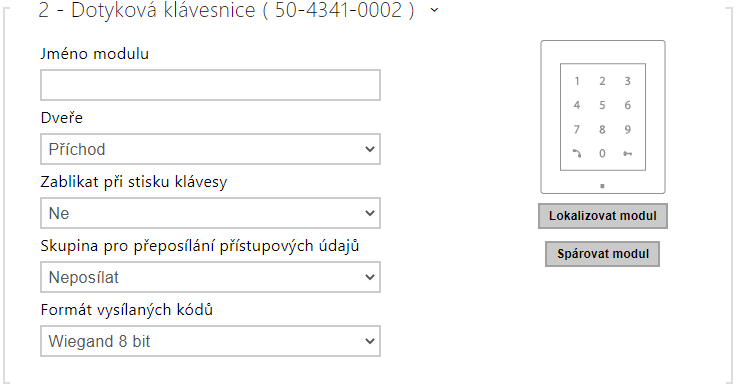736x388 pixels.
Task: Click digit 8 on keypad illustration
Action: [x=602, y=129]
